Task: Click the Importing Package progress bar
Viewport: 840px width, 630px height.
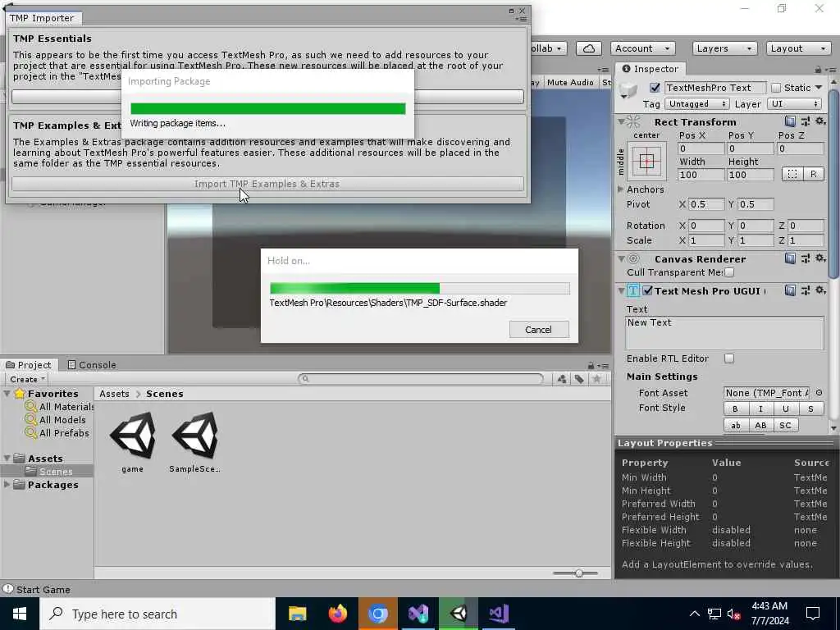Action: (x=268, y=109)
